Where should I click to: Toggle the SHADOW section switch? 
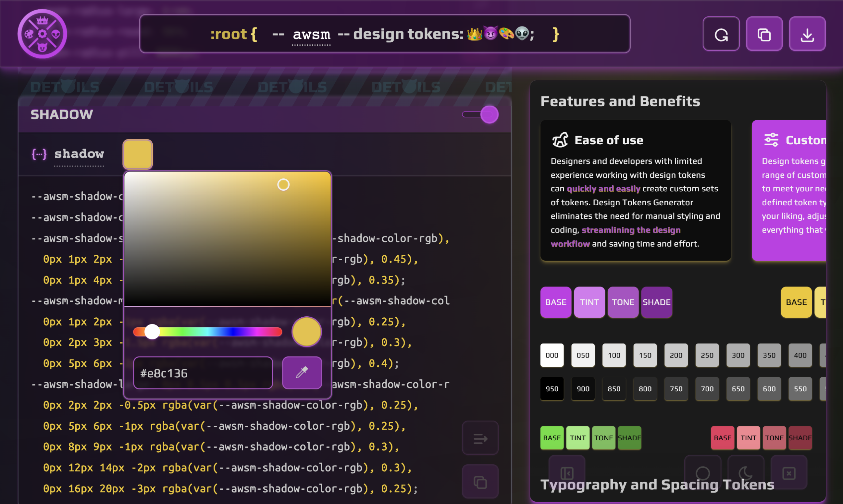click(x=480, y=114)
